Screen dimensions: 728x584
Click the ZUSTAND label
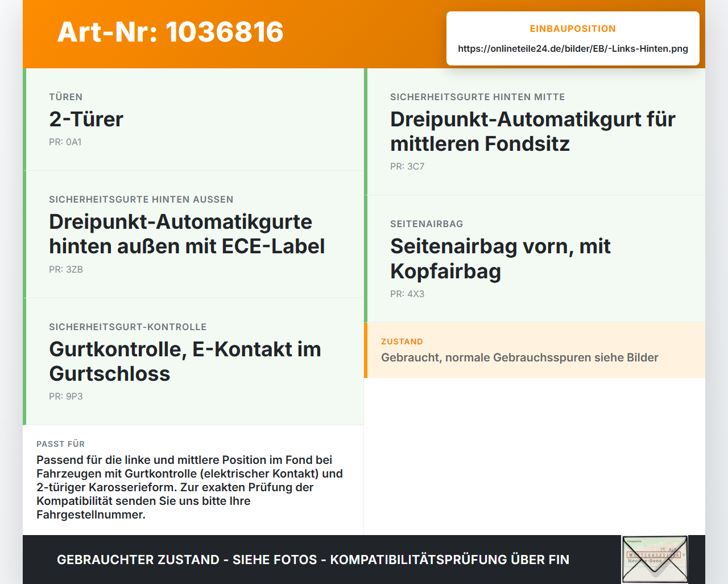pos(402,342)
